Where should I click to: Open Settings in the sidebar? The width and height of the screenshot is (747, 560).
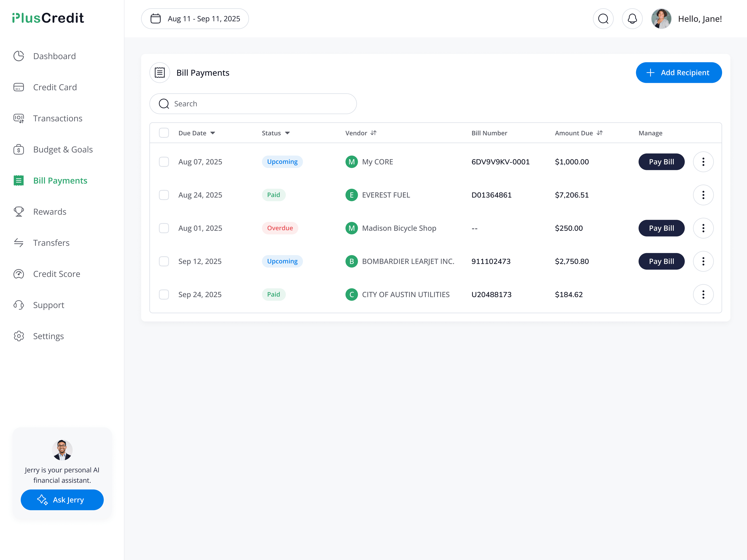(39, 336)
